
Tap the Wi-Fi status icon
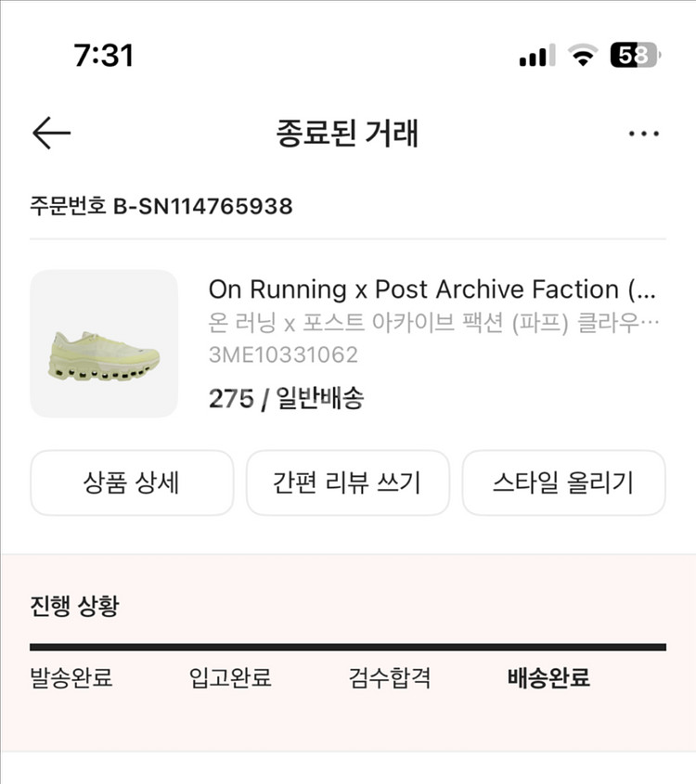coord(583,56)
